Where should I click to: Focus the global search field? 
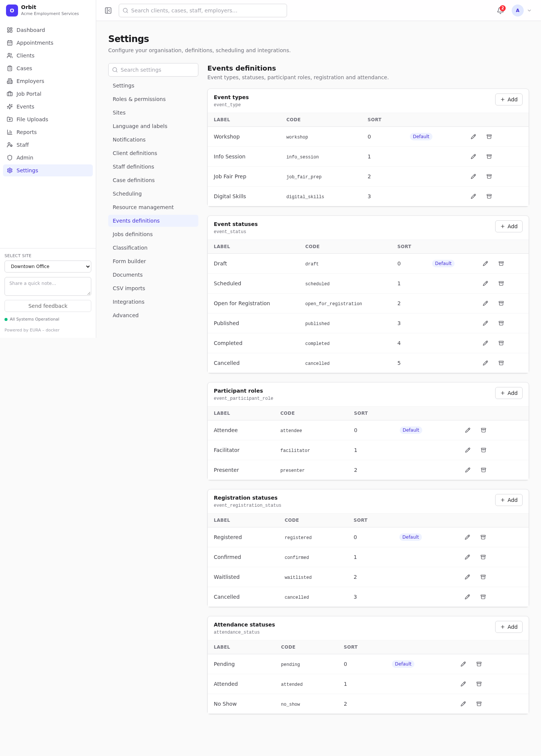pyautogui.click(x=203, y=11)
